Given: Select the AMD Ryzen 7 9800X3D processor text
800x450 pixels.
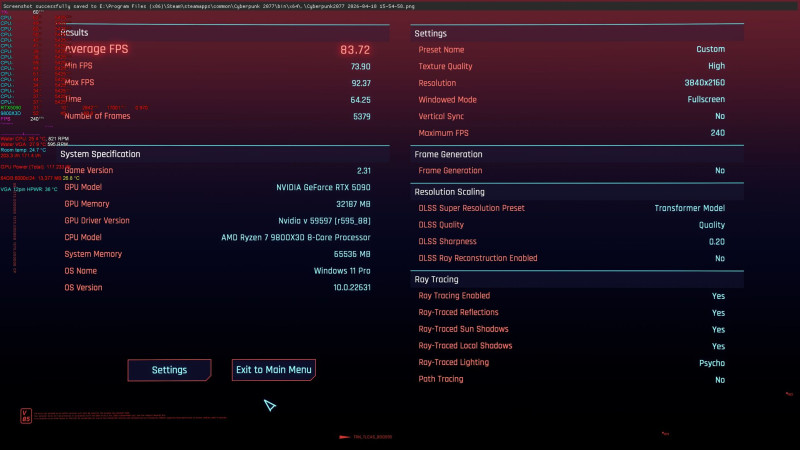Looking at the screenshot, I should 296,237.
